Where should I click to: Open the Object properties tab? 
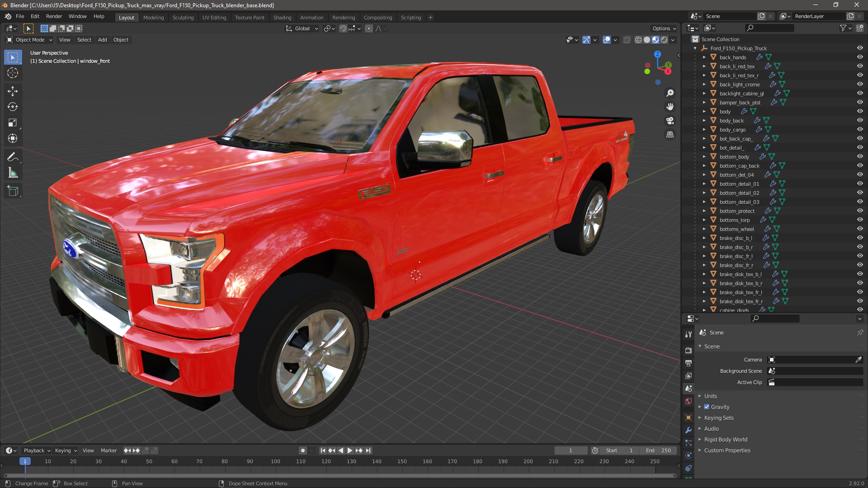tap(689, 418)
